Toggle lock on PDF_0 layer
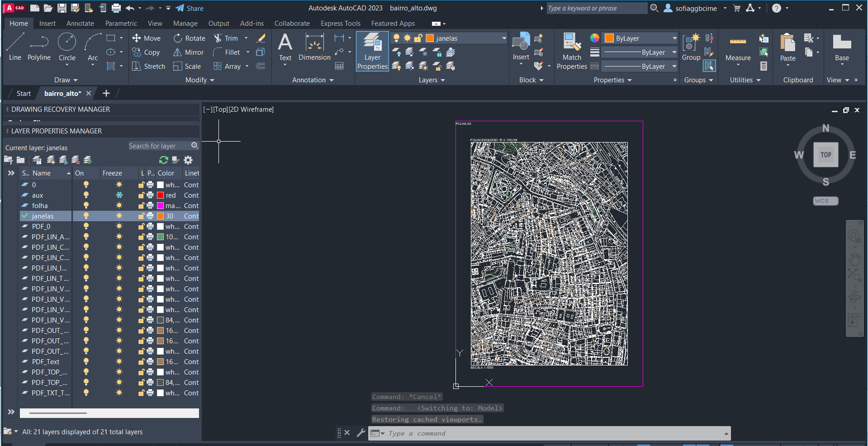Screen dimensions: 868x446 (141, 227)
